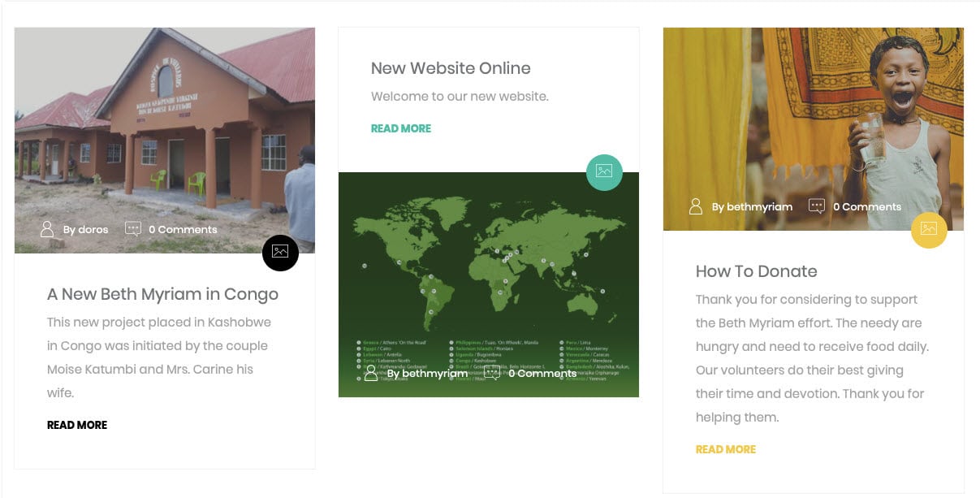Open the green world map thumbnail
980x498 pixels.
pyautogui.click(x=489, y=284)
